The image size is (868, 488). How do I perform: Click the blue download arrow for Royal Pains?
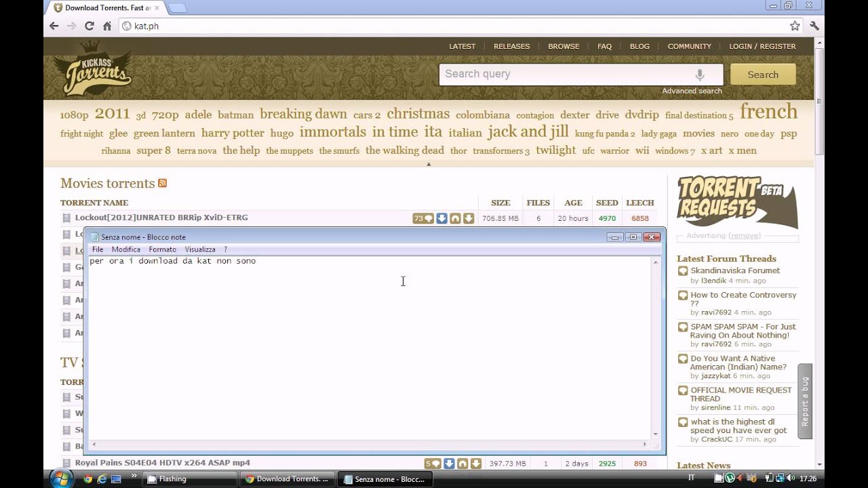tap(449, 464)
